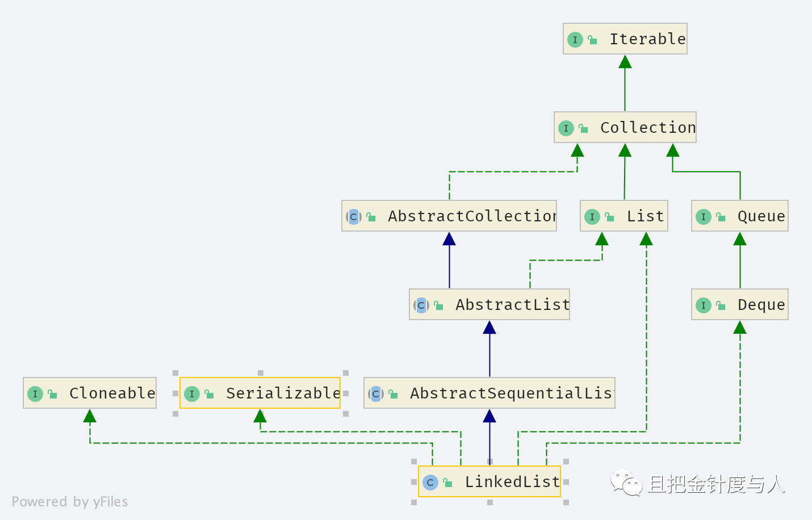Select the Collection interface node
Viewport: 812px width, 520px height.
(625, 127)
